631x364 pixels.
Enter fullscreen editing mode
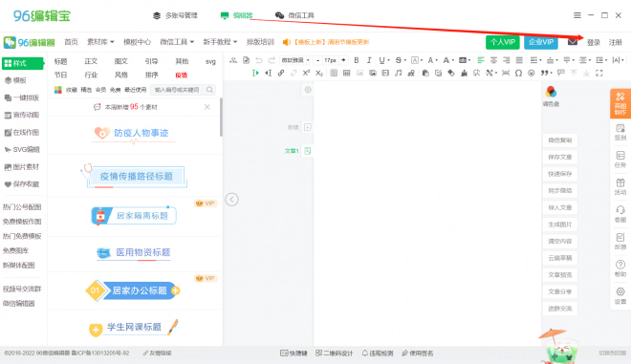pos(599,73)
